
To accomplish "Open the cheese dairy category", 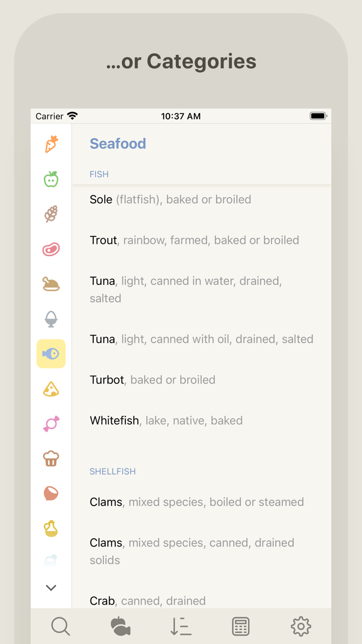I will click(51, 389).
